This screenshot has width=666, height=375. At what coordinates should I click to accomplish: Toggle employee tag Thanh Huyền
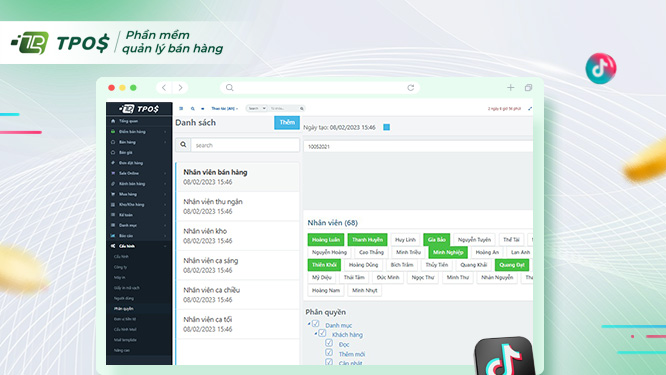[x=367, y=240]
